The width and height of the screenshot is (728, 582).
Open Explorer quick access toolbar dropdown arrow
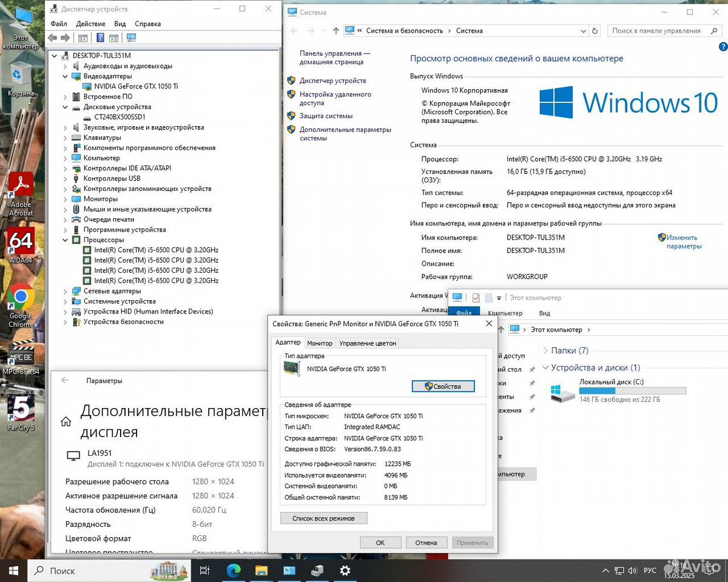(499, 298)
